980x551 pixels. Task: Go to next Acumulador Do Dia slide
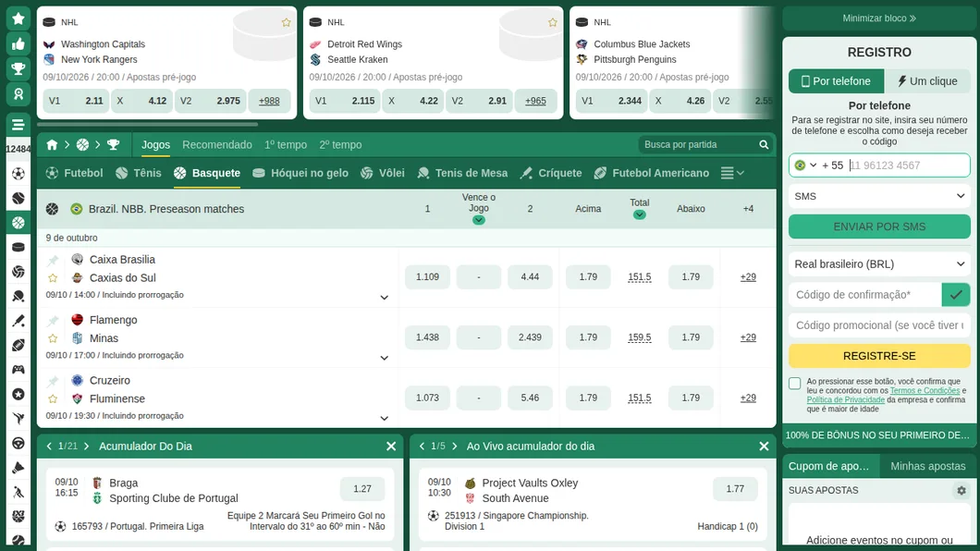(x=86, y=446)
